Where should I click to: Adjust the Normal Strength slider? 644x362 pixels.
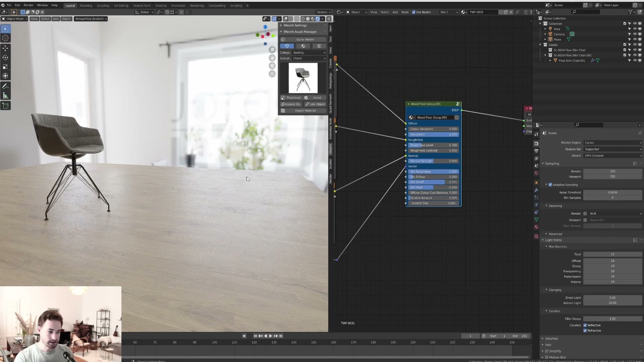(x=433, y=161)
